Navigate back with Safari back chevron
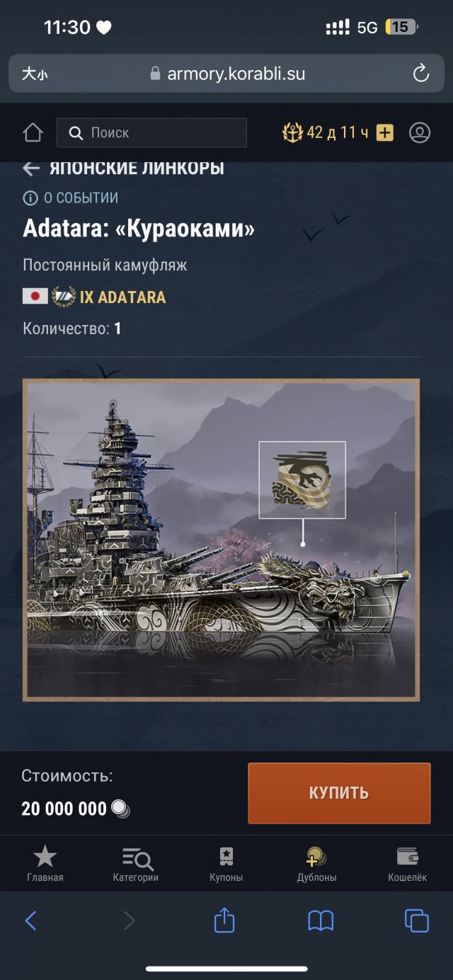 tap(30, 921)
